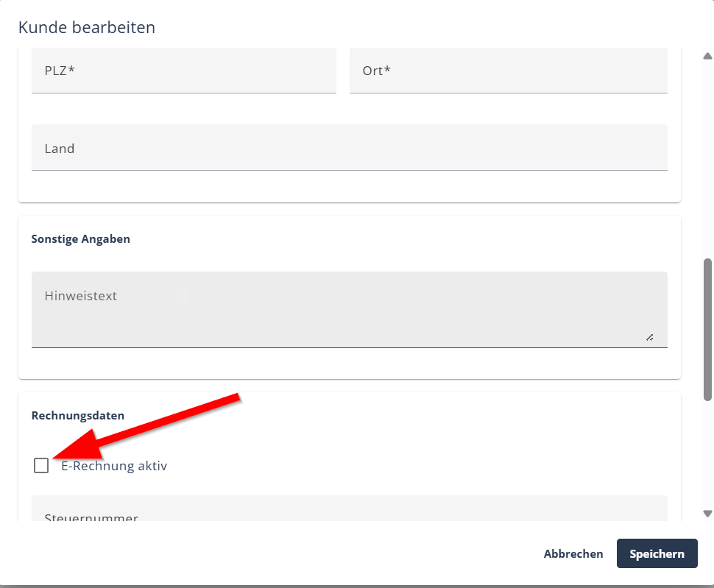Image resolution: width=714 pixels, height=588 pixels.
Task: Click the Hinweistext resize grip in the corner
Action: tap(649, 337)
